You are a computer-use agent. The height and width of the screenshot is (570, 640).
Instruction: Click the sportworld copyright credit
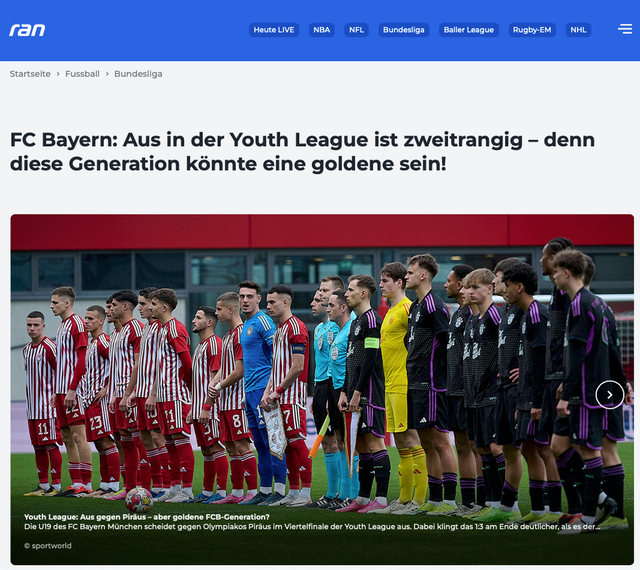coord(48,546)
